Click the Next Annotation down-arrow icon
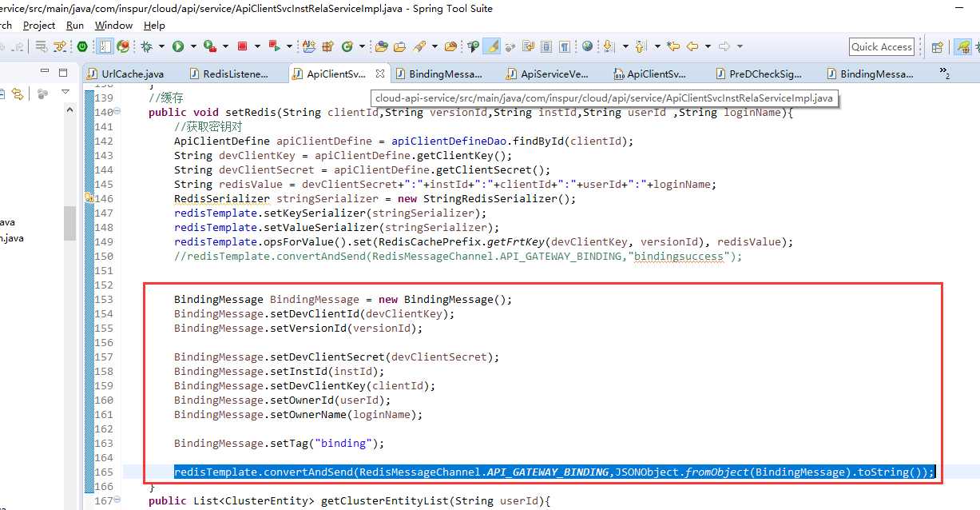Image resolution: width=980 pixels, height=510 pixels. pos(609,46)
